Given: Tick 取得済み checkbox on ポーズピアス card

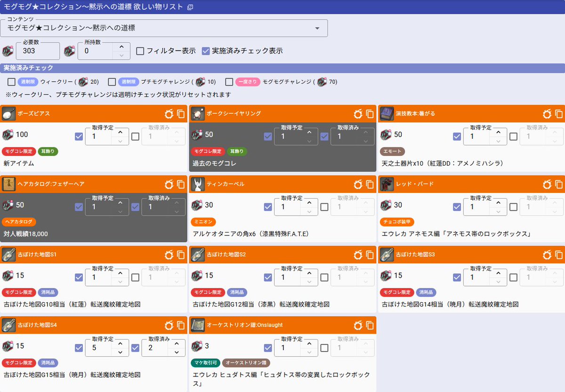Looking at the screenshot, I should coord(136,136).
